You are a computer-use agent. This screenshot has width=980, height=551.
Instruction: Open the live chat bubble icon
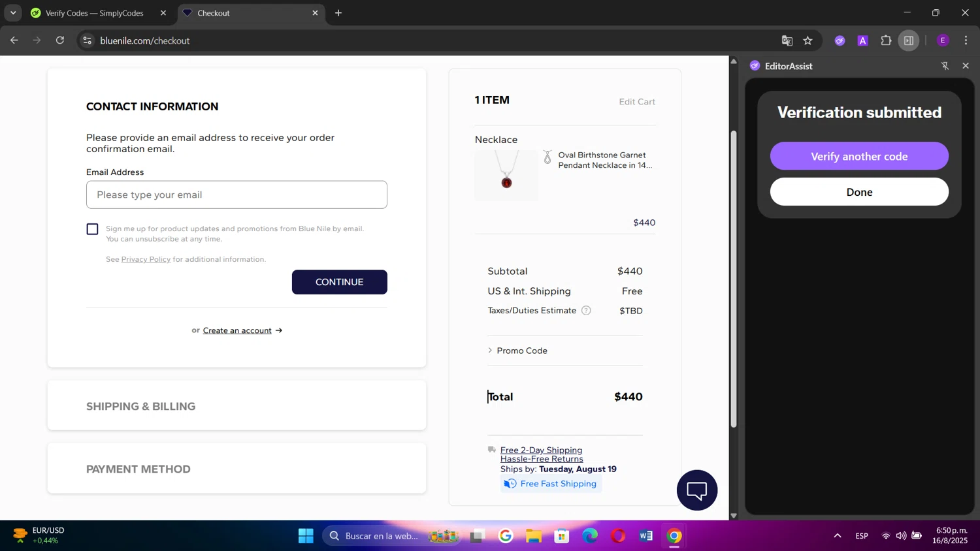pos(697,490)
